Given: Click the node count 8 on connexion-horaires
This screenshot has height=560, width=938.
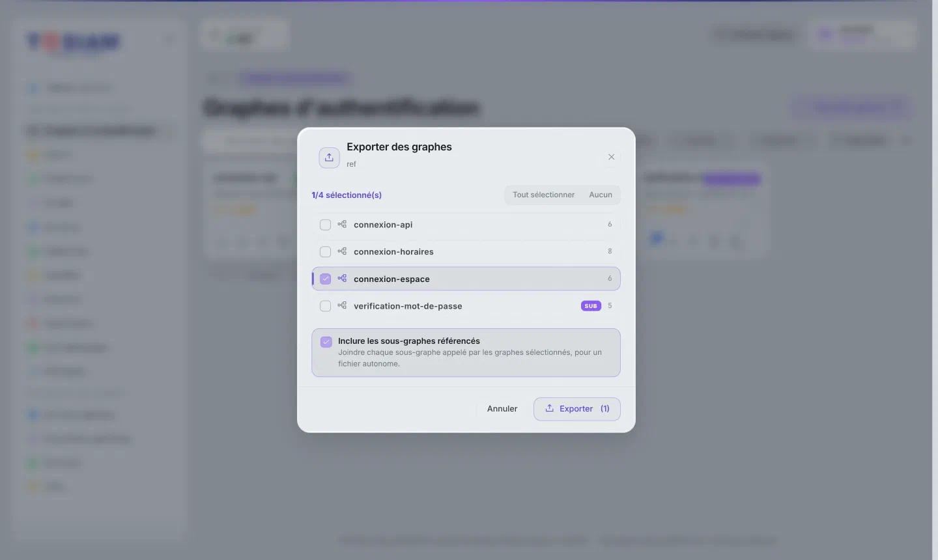Looking at the screenshot, I should 610,251.
